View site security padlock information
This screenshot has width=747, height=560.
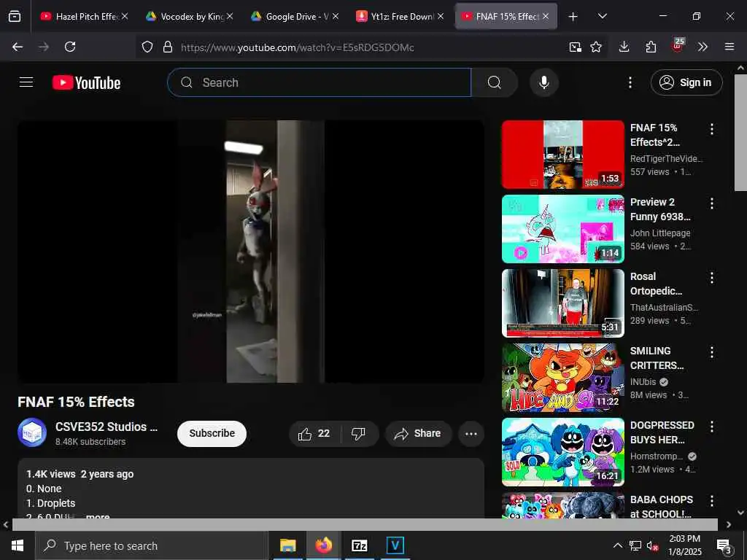(x=167, y=47)
